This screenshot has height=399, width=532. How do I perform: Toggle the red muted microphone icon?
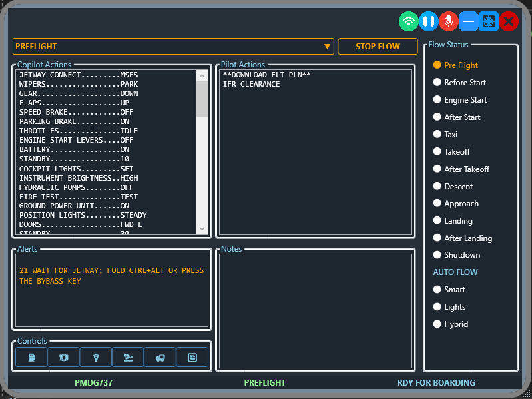[x=448, y=21]
